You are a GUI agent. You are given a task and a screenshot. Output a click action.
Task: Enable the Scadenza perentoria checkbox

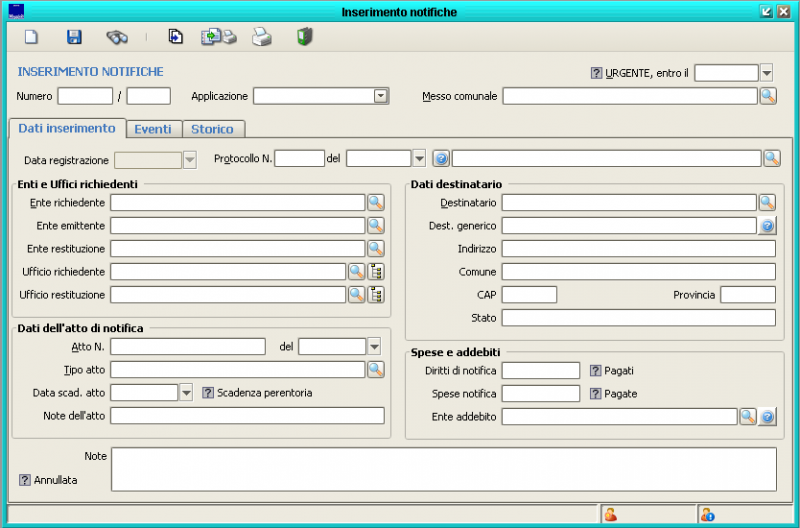pyautogui.click(x=209, y=393)
